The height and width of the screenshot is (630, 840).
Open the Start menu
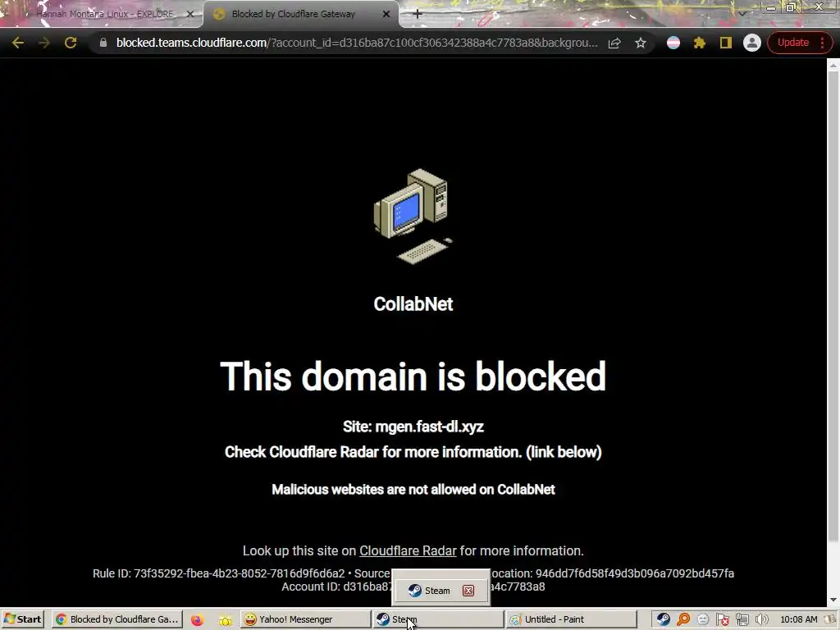click(22, 619)
